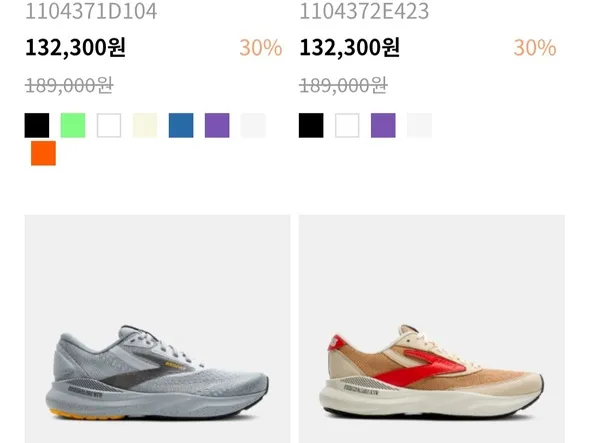Pick purple swatch under 1104371D104
This screenshot has height=443, width=590.
(x=217, y=125)
